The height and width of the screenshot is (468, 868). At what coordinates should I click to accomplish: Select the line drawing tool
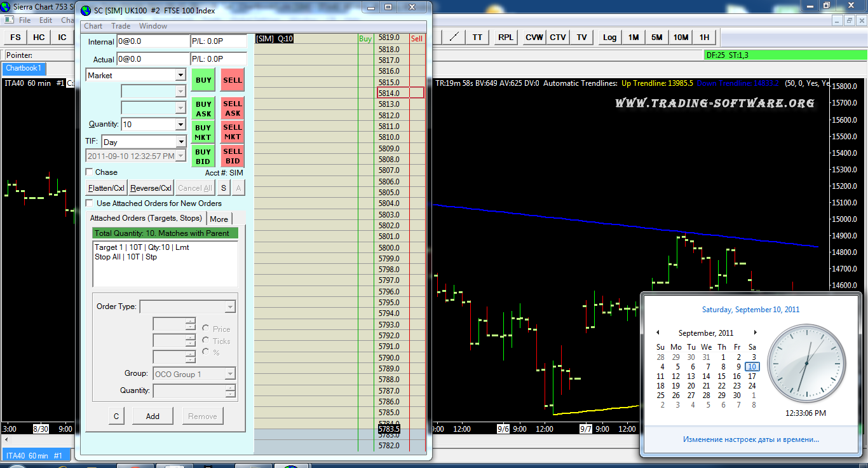(x=453, y=37)
